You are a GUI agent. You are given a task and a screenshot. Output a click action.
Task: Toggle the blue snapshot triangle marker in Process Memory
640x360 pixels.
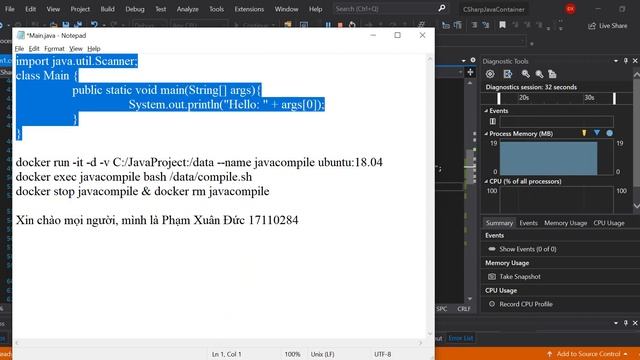pyautogui.click(x=597, y=133)
